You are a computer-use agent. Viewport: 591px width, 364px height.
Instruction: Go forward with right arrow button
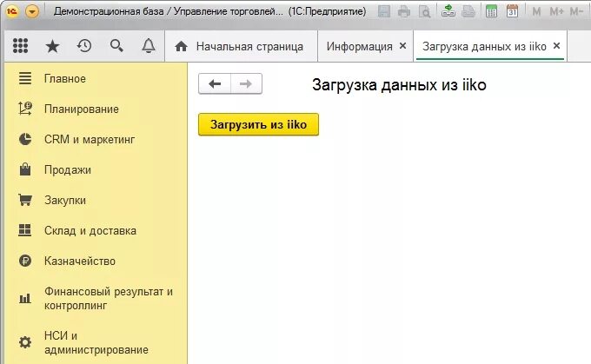(246, 83)
